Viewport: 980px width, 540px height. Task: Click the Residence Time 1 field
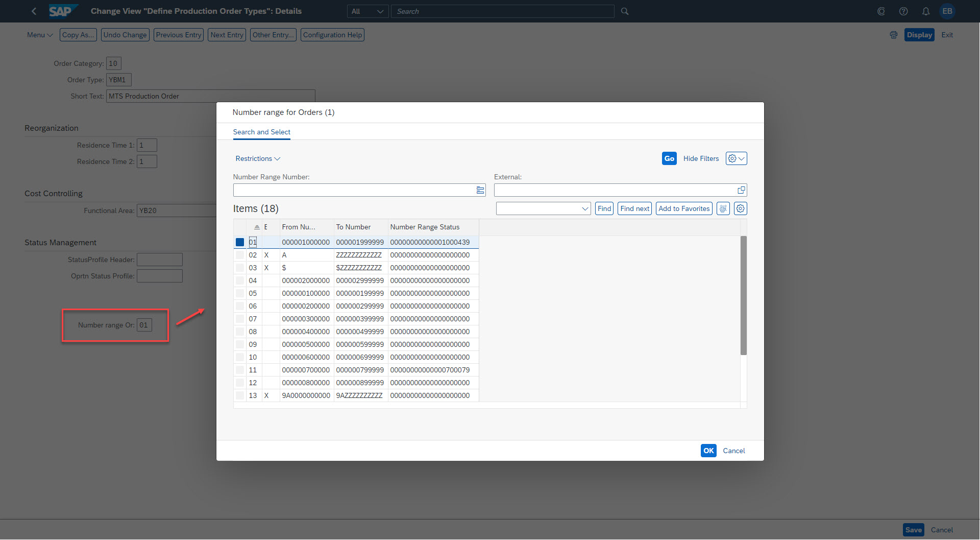147,145
